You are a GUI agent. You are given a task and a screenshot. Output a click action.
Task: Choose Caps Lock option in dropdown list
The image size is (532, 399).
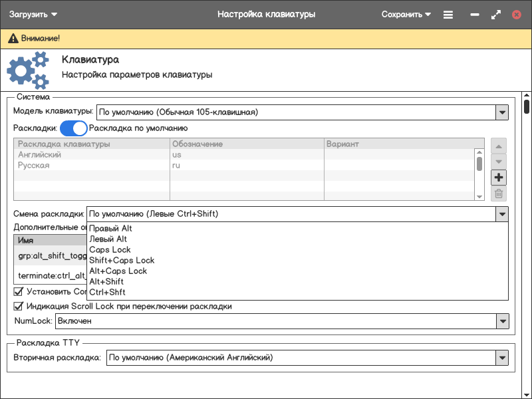pos(110,250)
